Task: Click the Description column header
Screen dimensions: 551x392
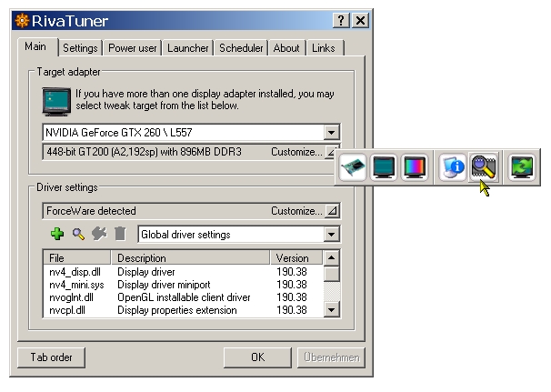Action: [190, 258]
